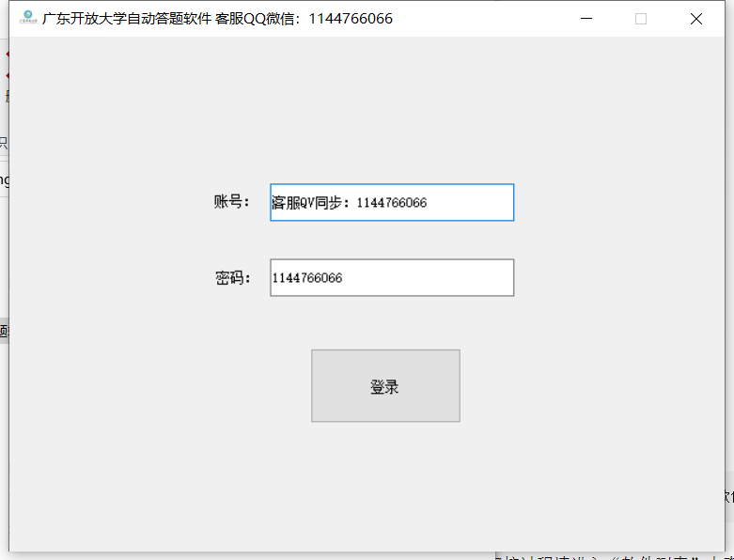
Task: Minimize the 自动答题软件 window
Action: (x=586, y=19)
